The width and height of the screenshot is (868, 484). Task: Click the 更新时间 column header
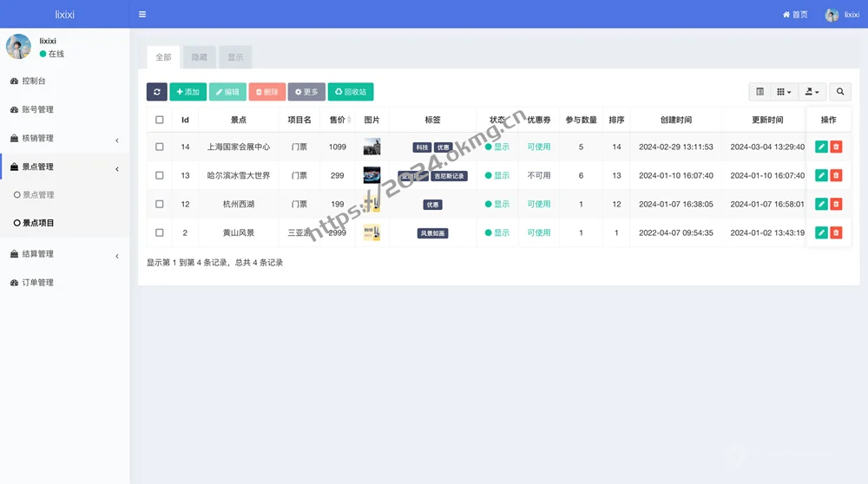767,120
